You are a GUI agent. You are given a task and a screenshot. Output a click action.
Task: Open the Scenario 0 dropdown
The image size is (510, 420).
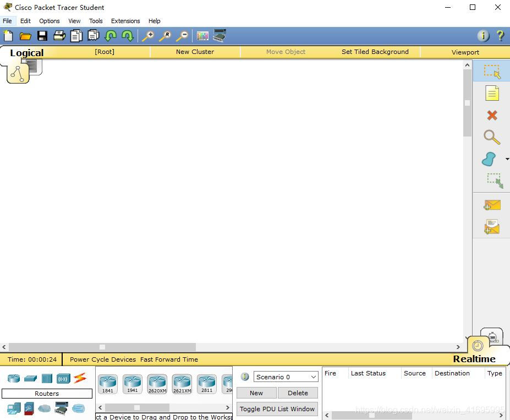286,377
